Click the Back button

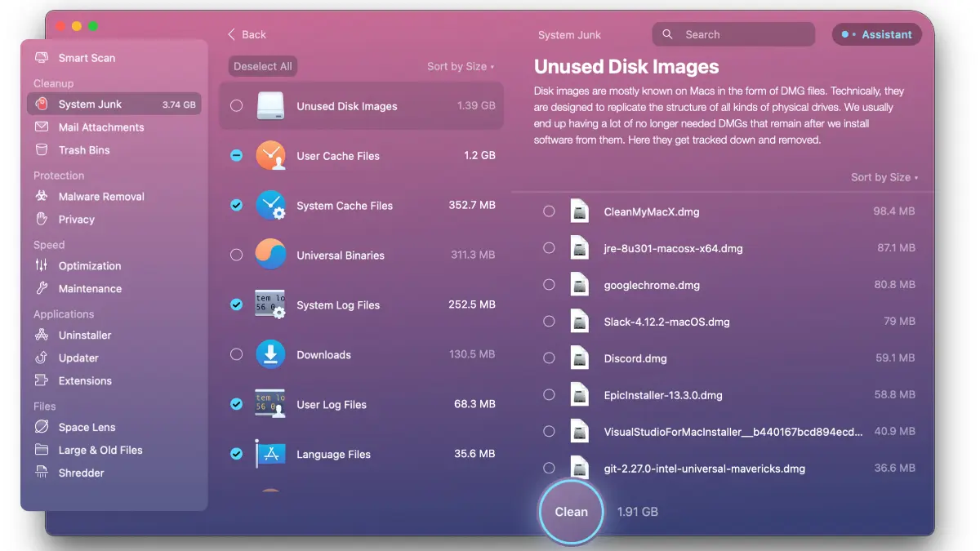pos(247,34)
